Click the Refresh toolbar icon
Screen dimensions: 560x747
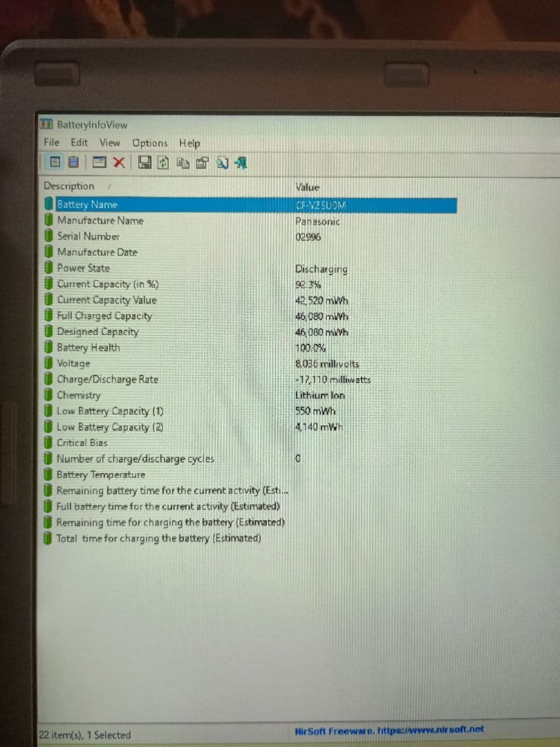coord(163,163)
